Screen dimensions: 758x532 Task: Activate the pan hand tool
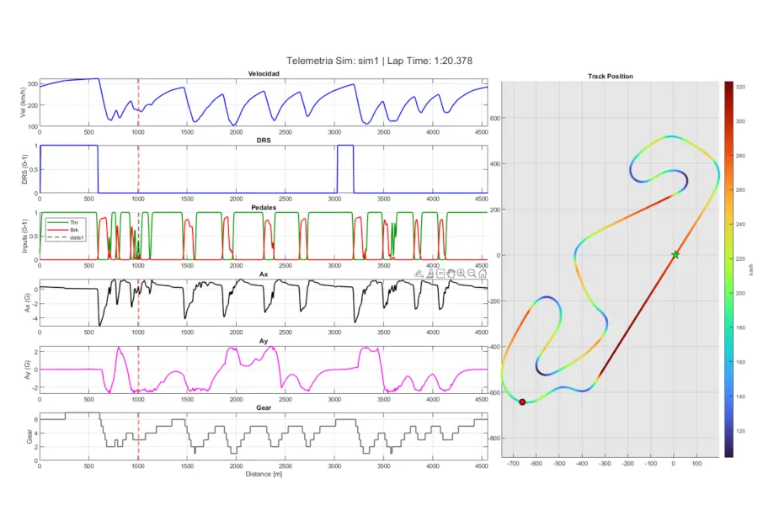[x=451, y=274]
